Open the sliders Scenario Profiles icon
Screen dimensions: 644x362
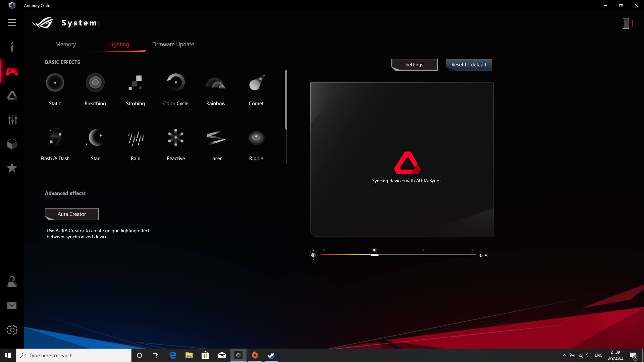(x=12, y=120)
